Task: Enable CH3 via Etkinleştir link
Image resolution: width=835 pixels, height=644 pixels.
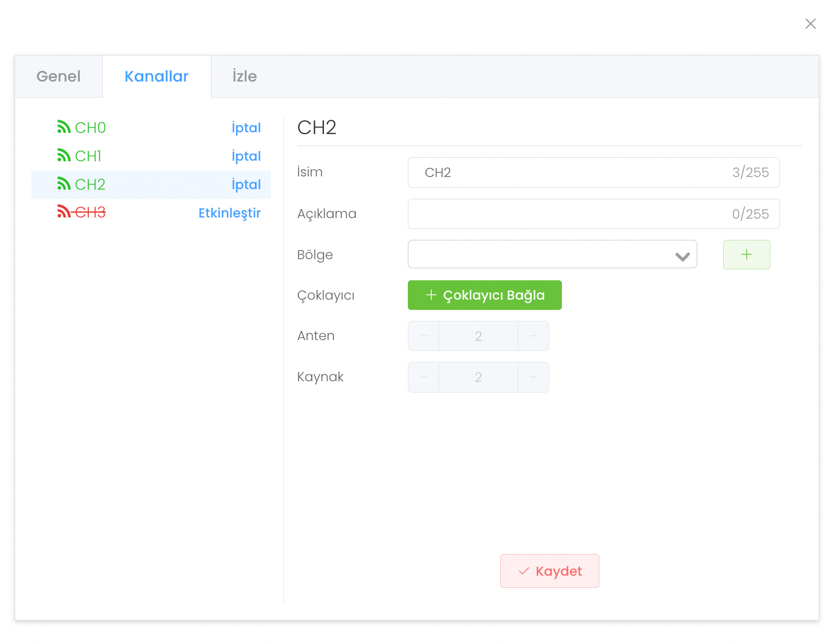Action: tap(230, 213)
